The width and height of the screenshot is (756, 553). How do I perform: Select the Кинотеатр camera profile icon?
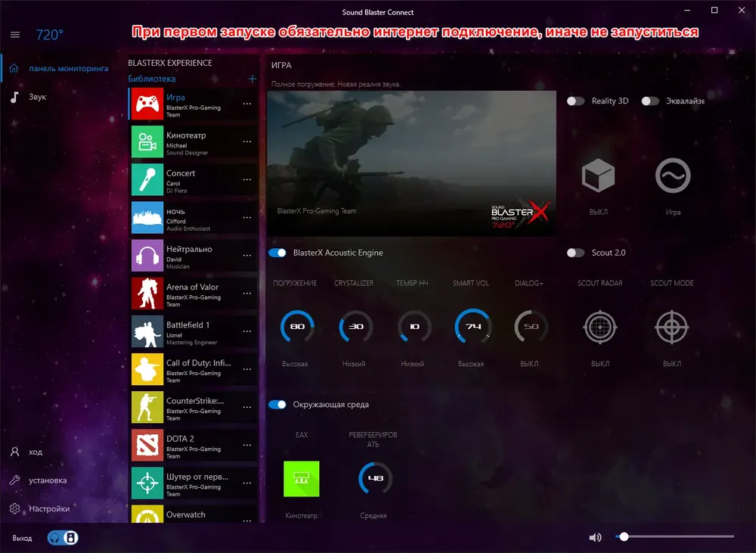[x=147, y=142]
